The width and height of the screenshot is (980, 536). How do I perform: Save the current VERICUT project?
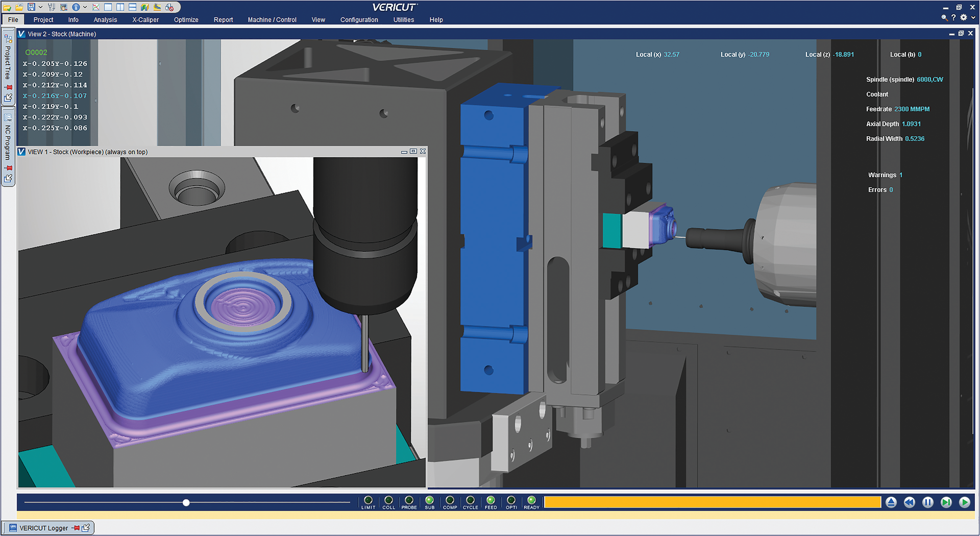tap(32, 7)
